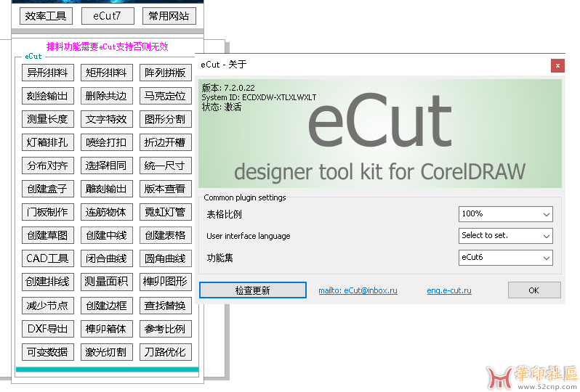Open the 圆角曲线 tool
580x392 pixels.
(165, 258)
